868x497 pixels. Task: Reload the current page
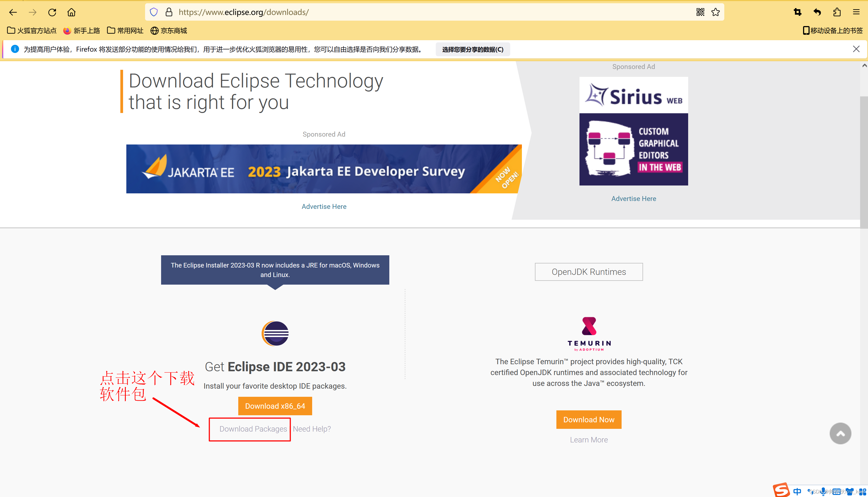pos(52,12)
